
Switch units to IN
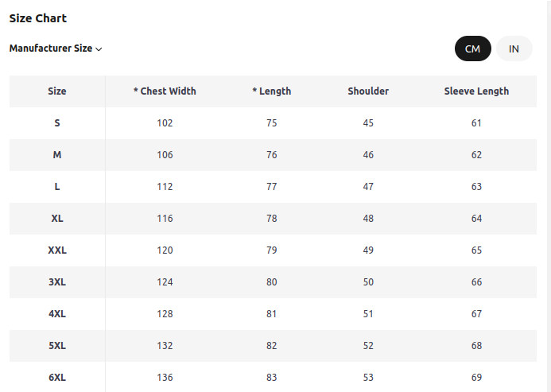(514, 49)
